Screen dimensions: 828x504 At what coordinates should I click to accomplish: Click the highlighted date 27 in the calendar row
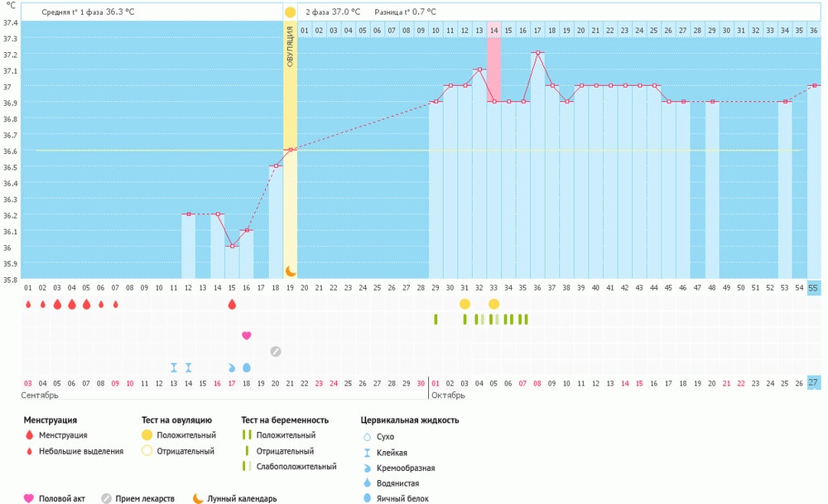[813, 383]
